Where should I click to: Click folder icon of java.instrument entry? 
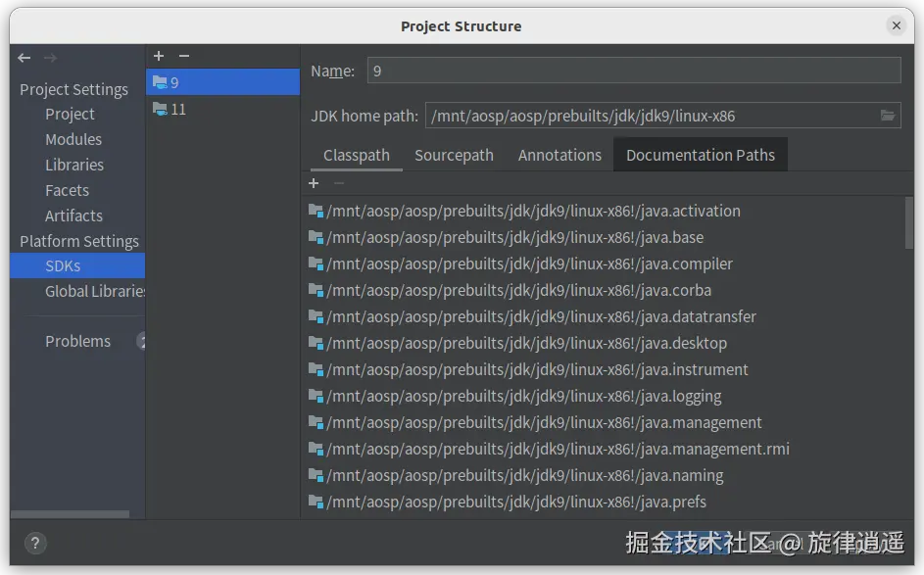point(316,369)
